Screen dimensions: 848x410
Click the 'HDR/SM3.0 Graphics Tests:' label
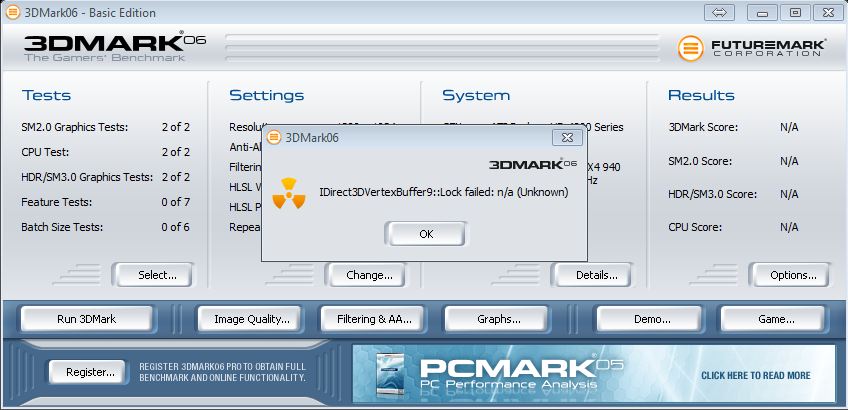tap(87, 177)
